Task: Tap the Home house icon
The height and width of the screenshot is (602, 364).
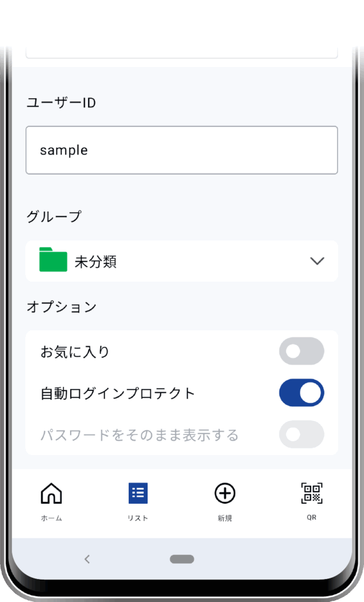Action: [51, 493]
